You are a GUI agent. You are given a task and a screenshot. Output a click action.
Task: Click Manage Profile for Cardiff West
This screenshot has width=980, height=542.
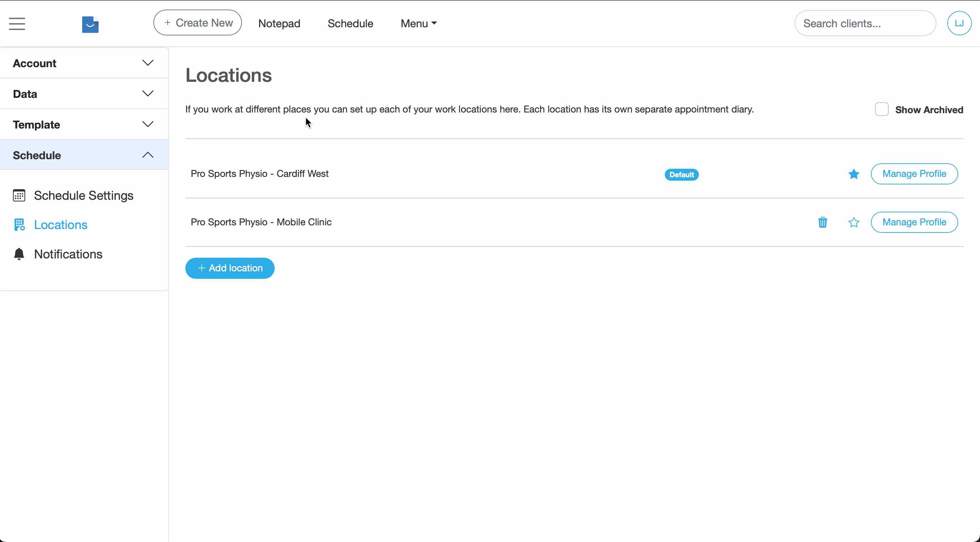click(914, 174)
